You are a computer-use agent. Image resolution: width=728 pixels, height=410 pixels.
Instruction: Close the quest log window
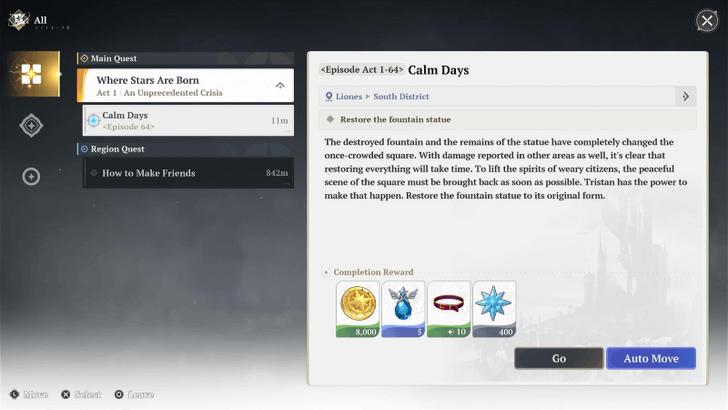pyautogui.click(x=706, y=21)
